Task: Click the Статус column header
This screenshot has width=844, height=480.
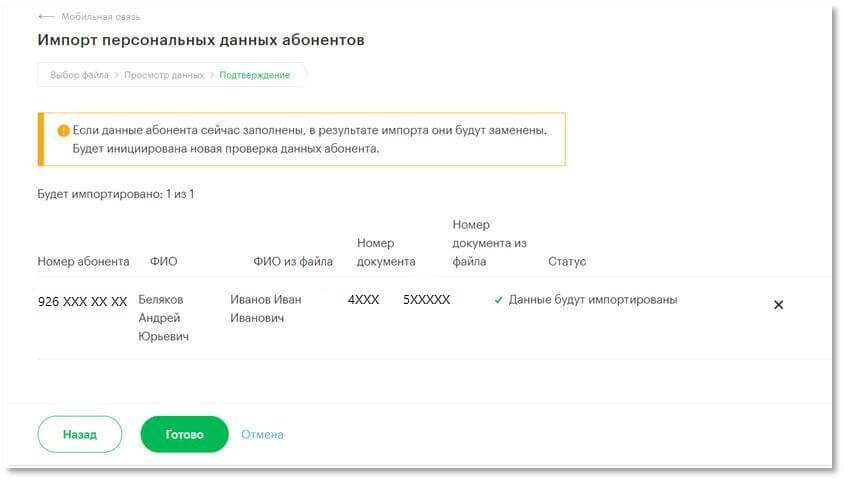Action: 567,262
